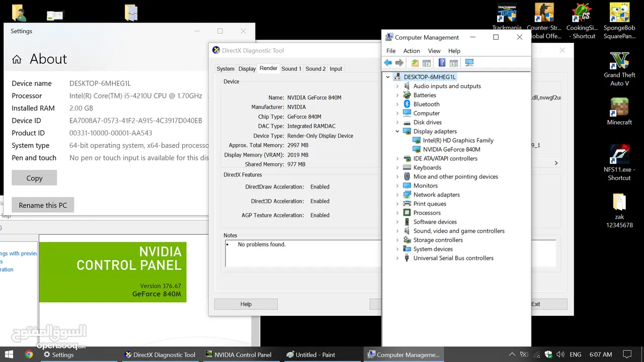The width and height of the screenshot is (644, 362).
Task: Collapse the Display adapters node
Action: (x=397, y=131)
